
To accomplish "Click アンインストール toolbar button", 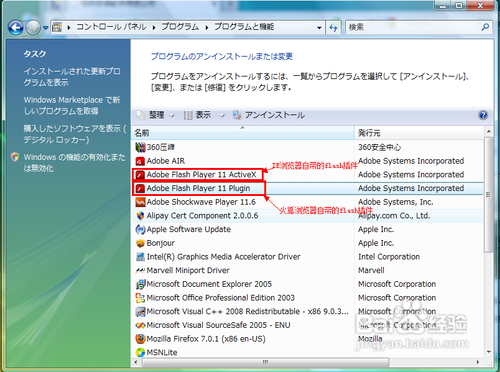I will coord(269,115).
